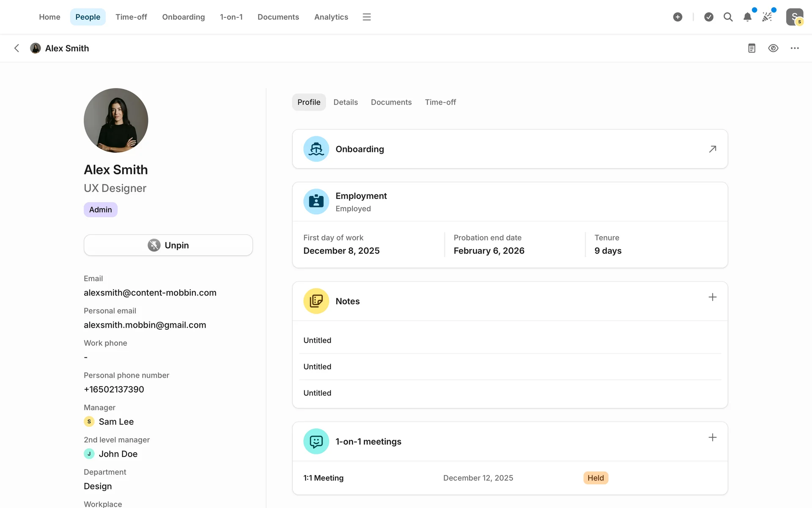This screenshot has height=508, width=812.
Task: Unpin Alex Smith's profile
Action: click(168, 245)
